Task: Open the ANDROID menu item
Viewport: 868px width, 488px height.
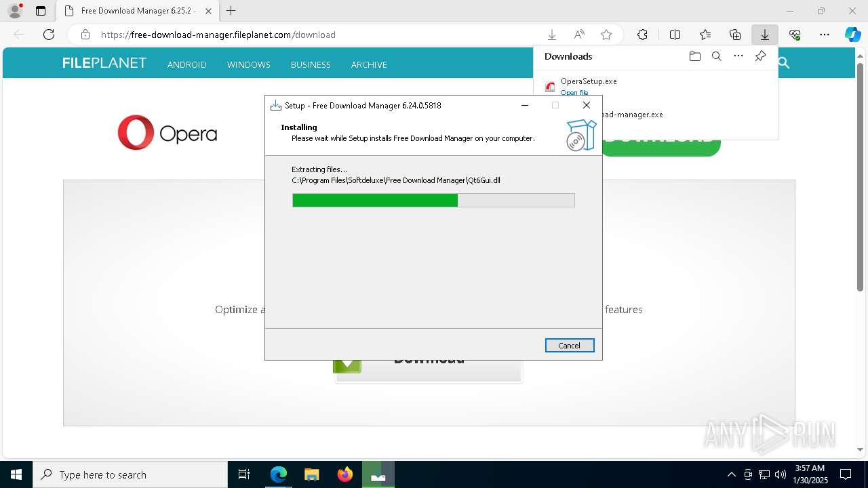Action: [x=187, y=64]
